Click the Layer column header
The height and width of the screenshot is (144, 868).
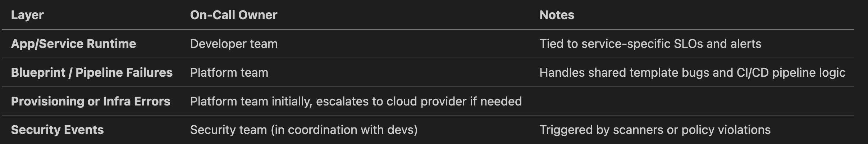click(x=27, y=15)
